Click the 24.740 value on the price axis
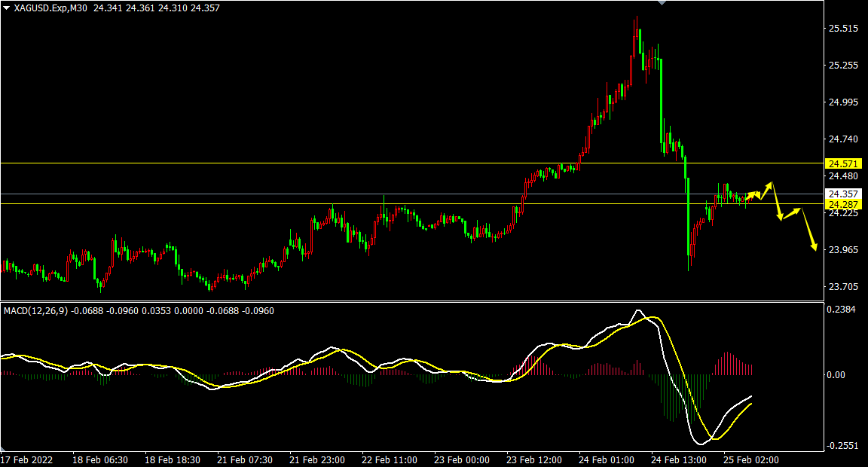 pyautogui.click(x=843, y=139)
